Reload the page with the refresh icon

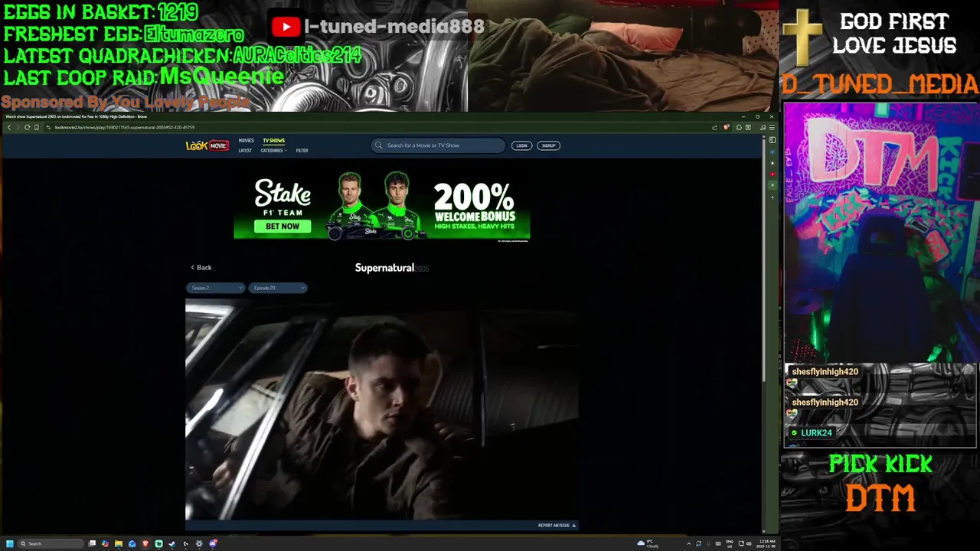(27, 127)
